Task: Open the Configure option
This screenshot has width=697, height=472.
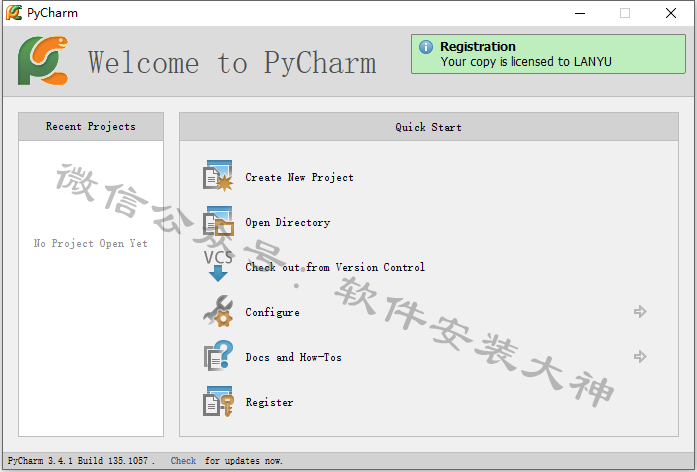Action: tap(272, 312)
